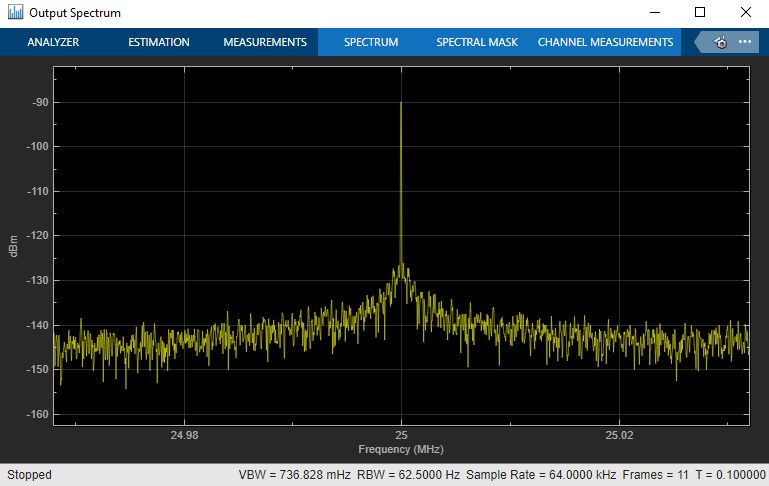Screen dimensions: 769x486
Task: Click the Output Spectrum window title
Action: (75, 13)
